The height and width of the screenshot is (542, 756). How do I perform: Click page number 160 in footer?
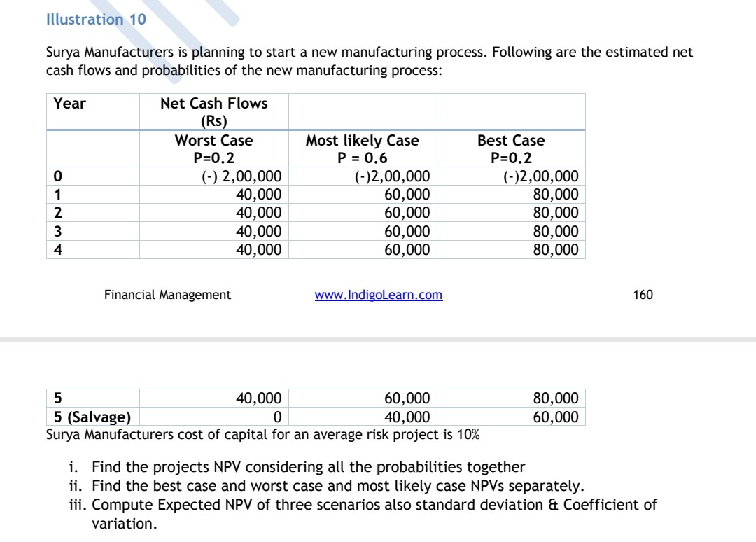point(642,295)
